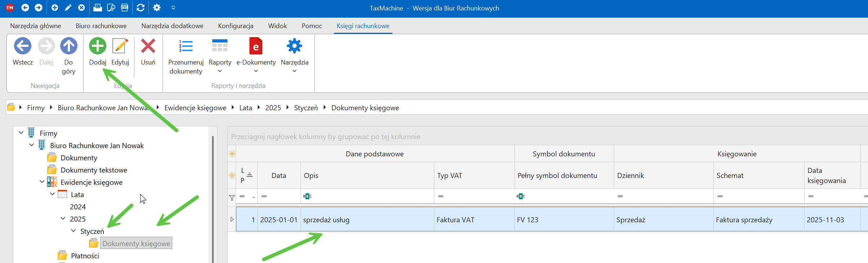Click Przenumeruj dokumenty numbered list icon

pos(186,46)
